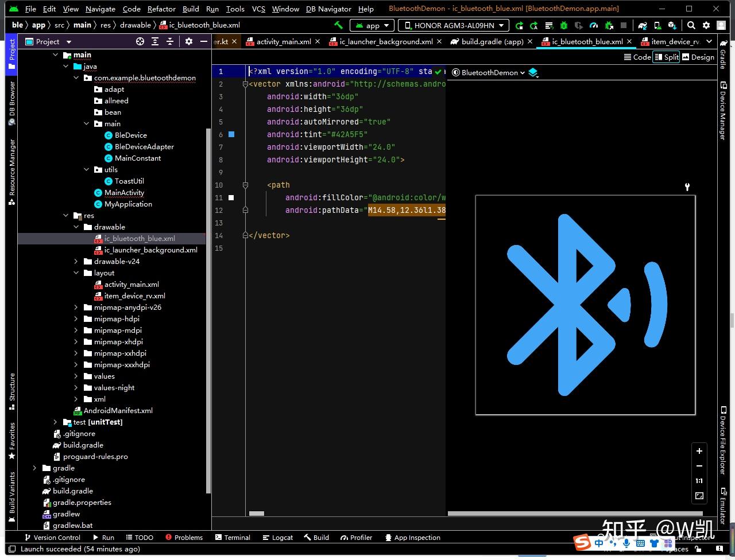Collapse all folders in Project panel
735x560 pixels.
tap(170, 41)
